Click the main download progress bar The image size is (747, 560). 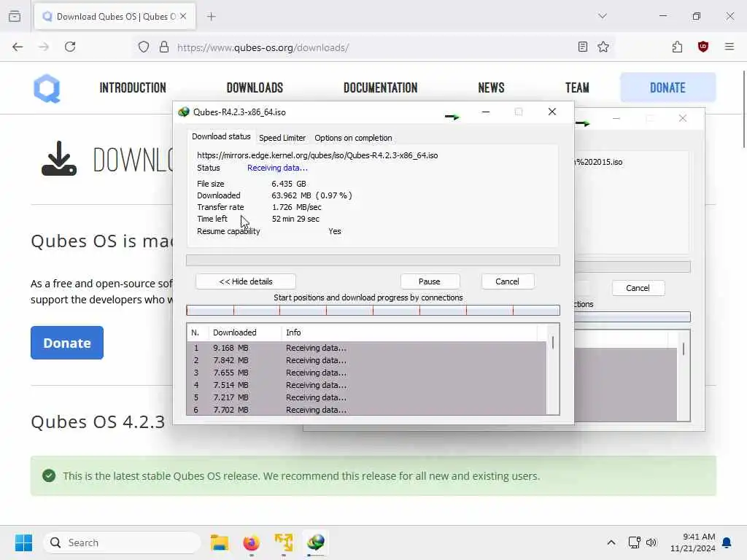(x=373, y=260)
